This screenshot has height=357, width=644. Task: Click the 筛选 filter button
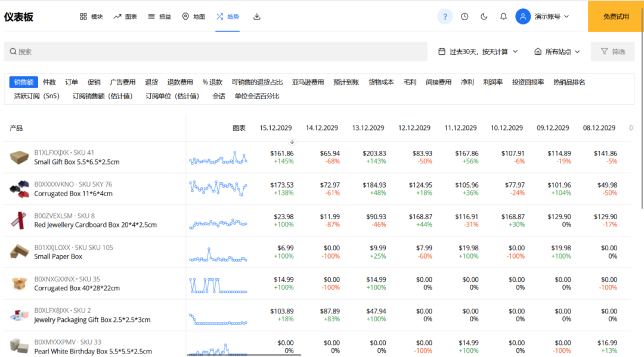tap(612, 51)
